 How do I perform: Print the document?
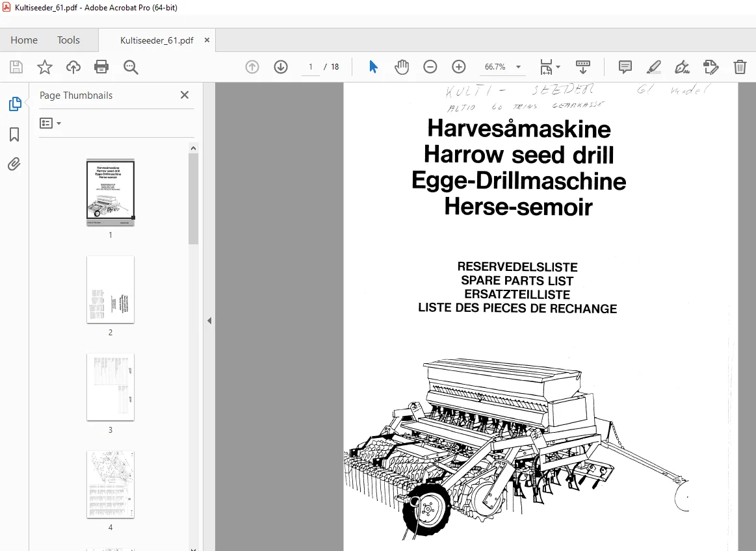[x=101, y=67]
